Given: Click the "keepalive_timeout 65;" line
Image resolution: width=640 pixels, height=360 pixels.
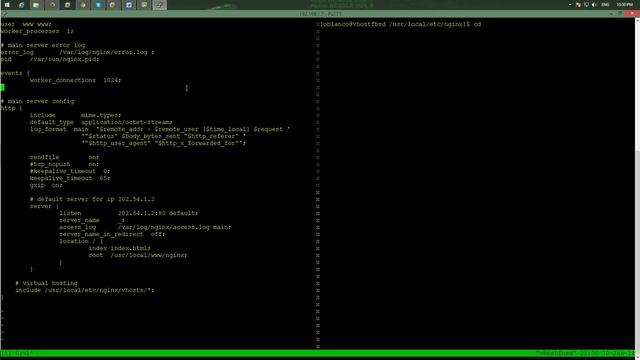Looking at the screenshot, I should 70,178.
